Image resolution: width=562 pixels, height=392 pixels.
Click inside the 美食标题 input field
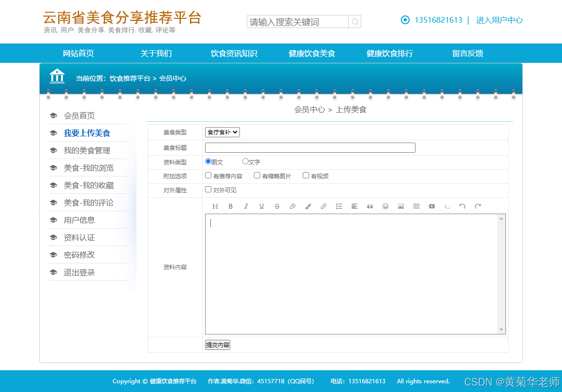coord(310,147)
